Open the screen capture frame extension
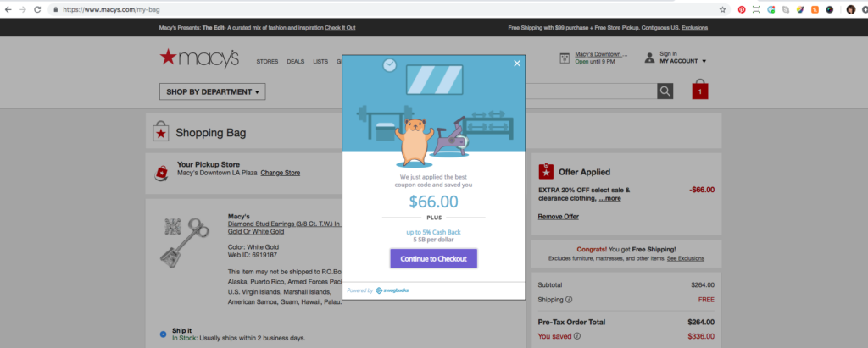 tap(756, 9)
